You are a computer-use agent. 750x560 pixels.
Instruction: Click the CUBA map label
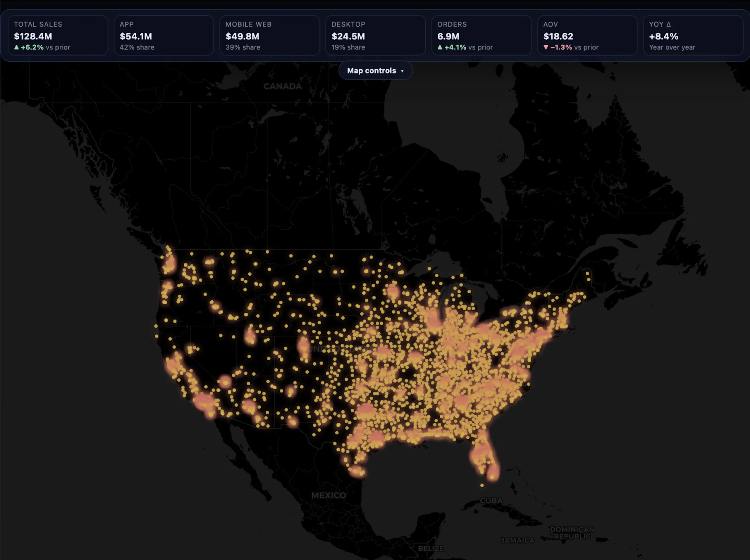pos(491,500)
